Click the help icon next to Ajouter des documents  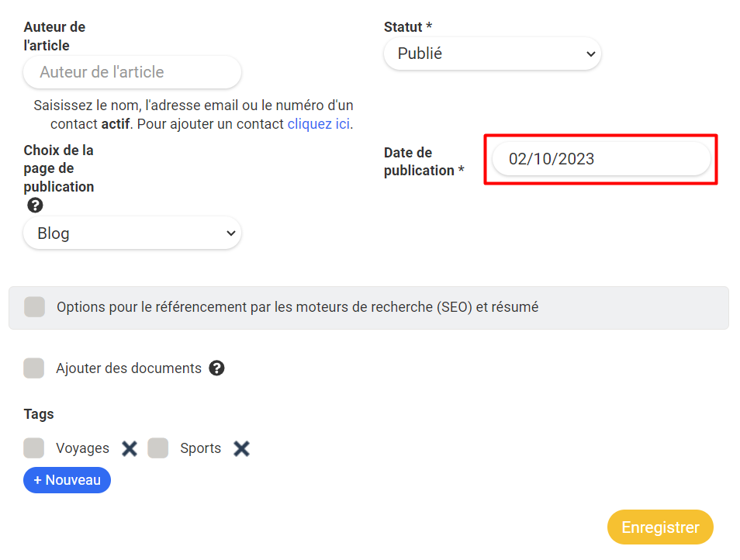[x=217, y=368]
